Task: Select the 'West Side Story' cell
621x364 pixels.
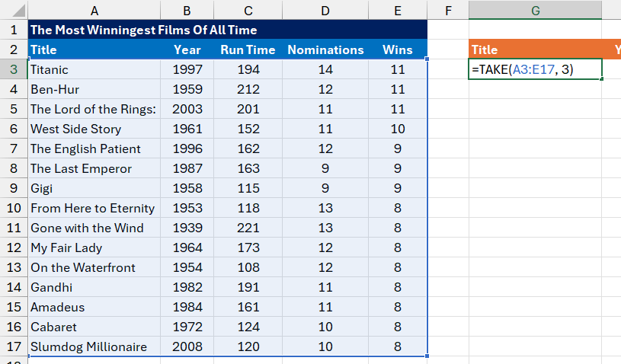Action: [x=94, y=129]
